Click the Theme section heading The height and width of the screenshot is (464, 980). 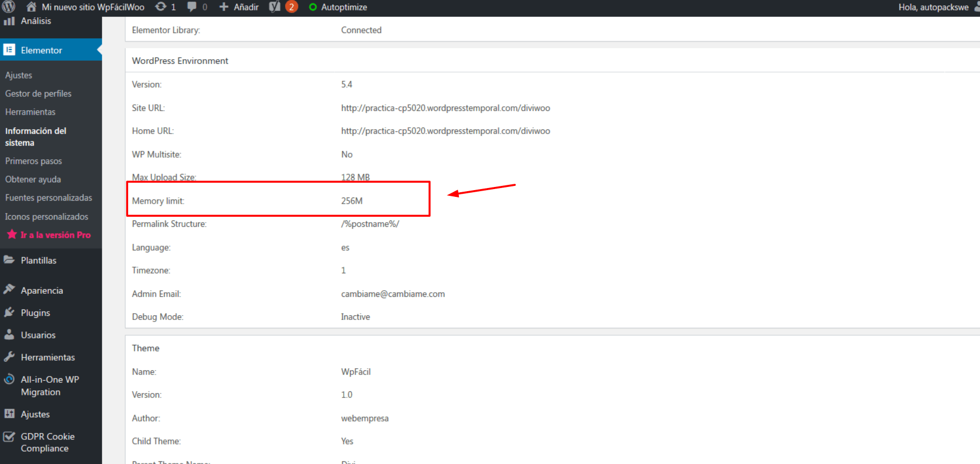(145, 348)
